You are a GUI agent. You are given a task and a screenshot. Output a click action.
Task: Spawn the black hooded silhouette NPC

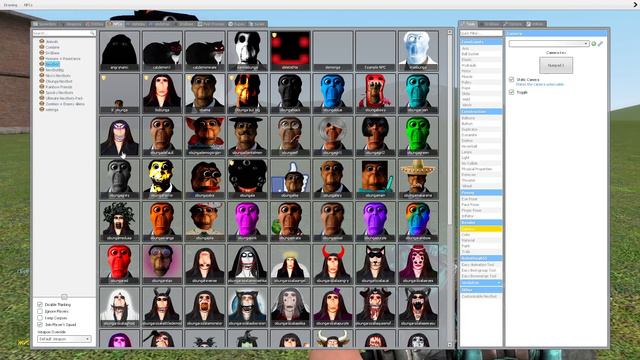(x=119, y=51)
